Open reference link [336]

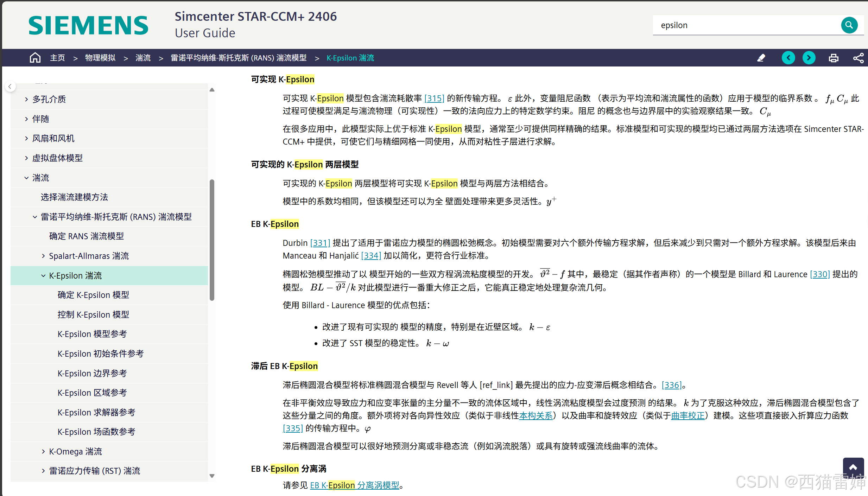672,385
